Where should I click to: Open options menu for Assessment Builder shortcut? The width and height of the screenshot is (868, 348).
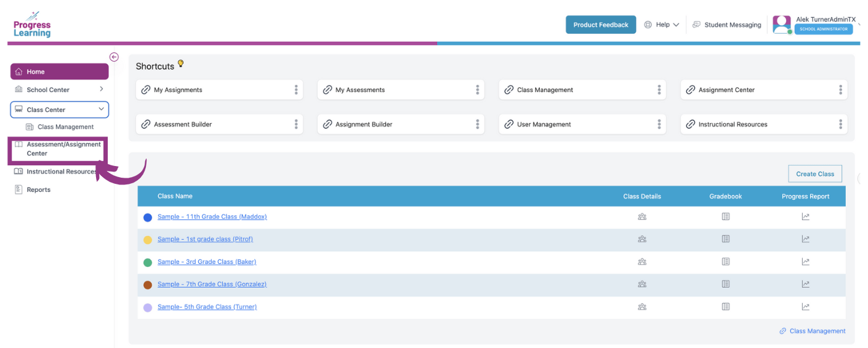[296, 124]
